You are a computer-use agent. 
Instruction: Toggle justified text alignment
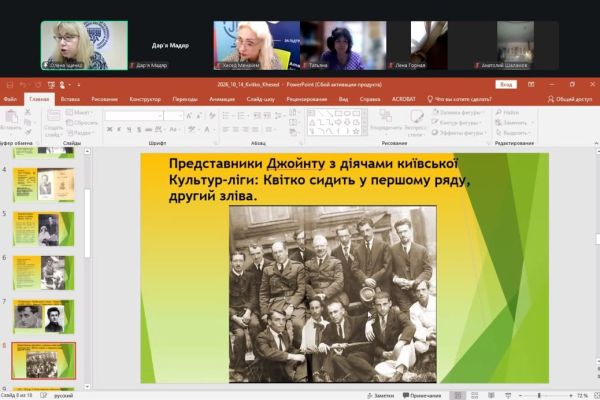coord(255,130)
